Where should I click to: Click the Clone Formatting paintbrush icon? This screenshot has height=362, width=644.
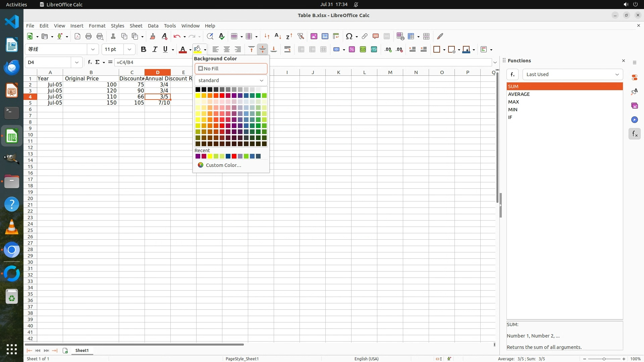[x=153, y=36]
